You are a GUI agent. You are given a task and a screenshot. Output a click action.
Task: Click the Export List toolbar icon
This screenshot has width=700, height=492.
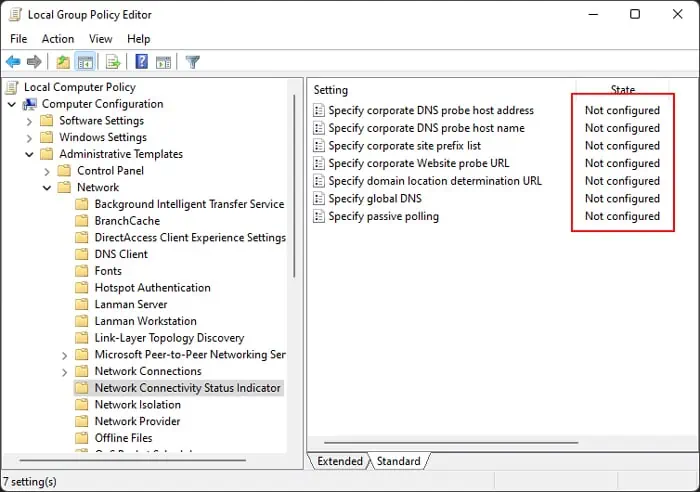click(x=113, y=62)
